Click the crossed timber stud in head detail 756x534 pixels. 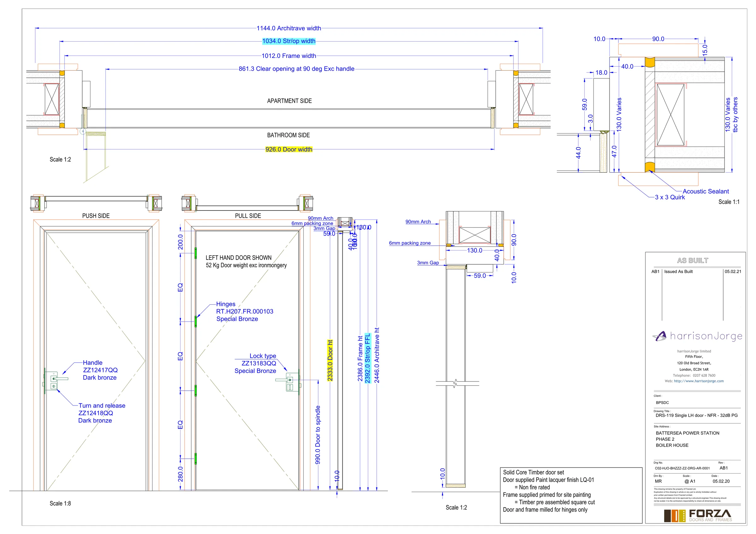(x=474, y=235)
